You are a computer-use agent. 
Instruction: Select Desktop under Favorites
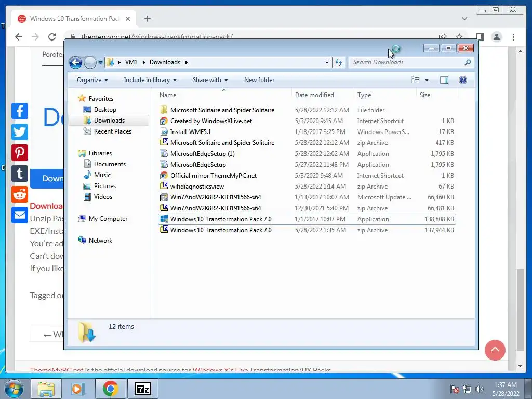point(105,110)
